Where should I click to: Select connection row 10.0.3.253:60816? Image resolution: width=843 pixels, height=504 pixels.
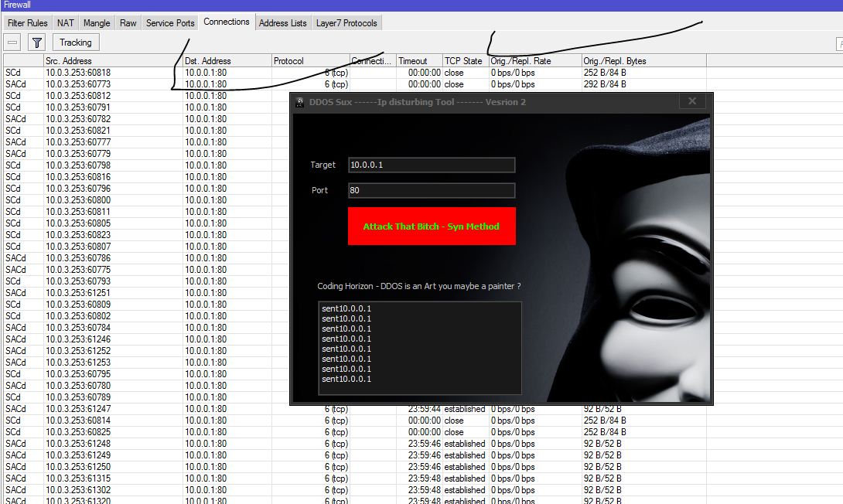146,177
